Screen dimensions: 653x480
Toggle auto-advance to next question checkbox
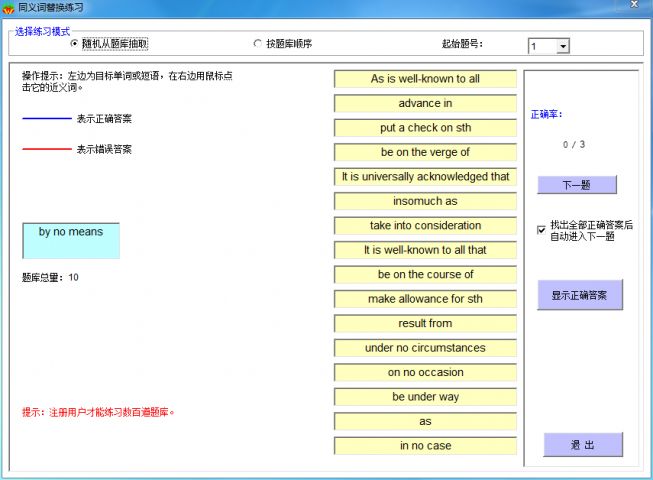(541, 230)
